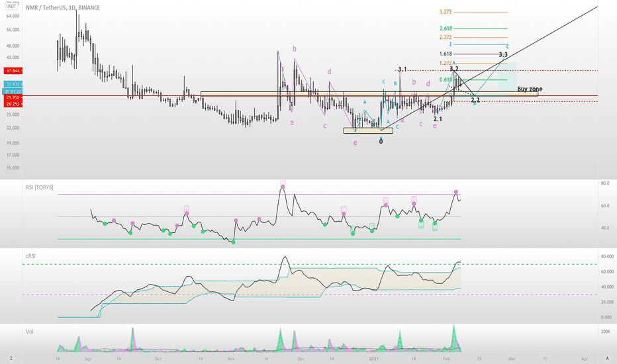The height and width of the screenshot is (364, 617).
Task: Select the RSI [TORYS] indicator label
Action: [x=39, y=187]
